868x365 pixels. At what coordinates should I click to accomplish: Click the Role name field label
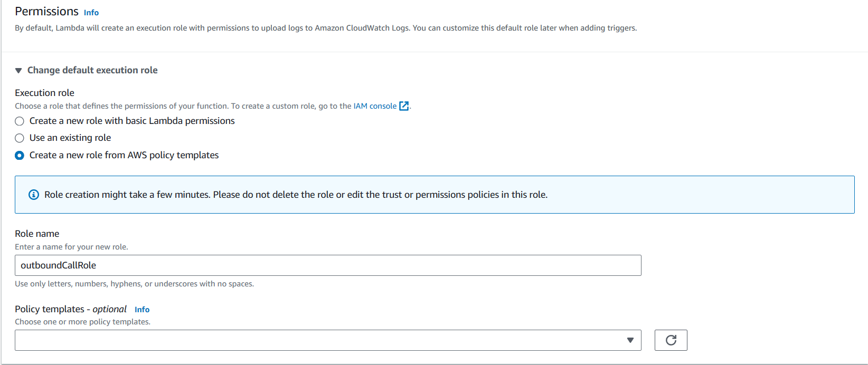coord(37,234)
